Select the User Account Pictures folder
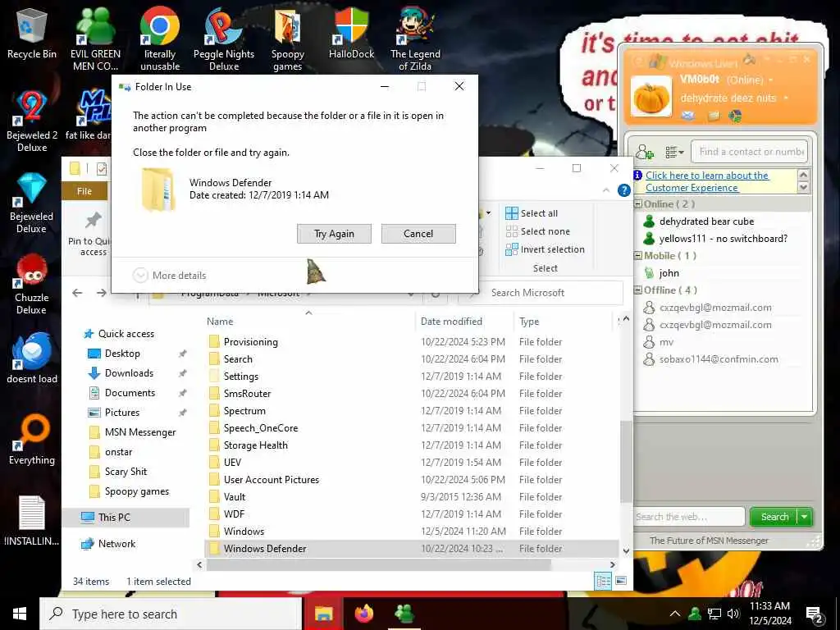The image size is (840, 630). (x=410, y=479)
